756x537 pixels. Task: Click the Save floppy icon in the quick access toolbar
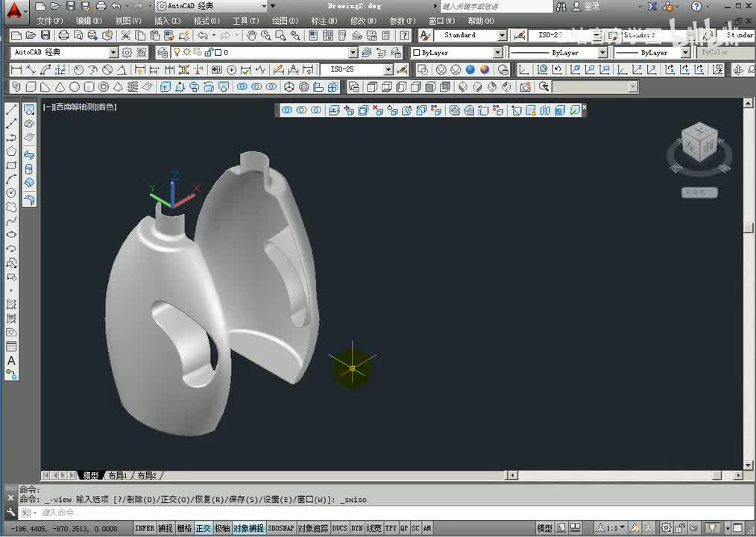pyautogui.click(x=71, y=6)
